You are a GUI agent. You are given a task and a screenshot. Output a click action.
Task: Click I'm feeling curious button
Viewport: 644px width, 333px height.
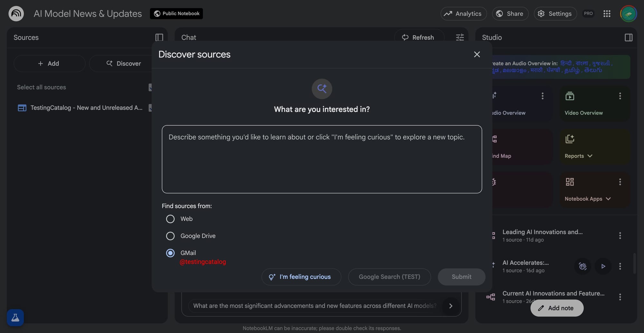point(301,277)
